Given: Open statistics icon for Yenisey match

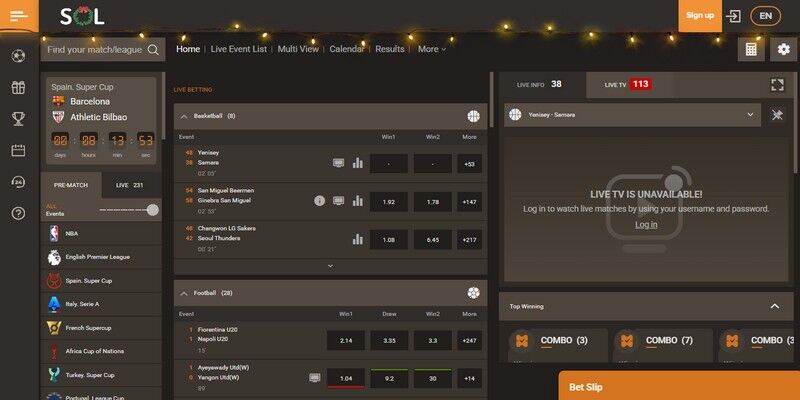Looking at the screenshot, I should [358, 163].
